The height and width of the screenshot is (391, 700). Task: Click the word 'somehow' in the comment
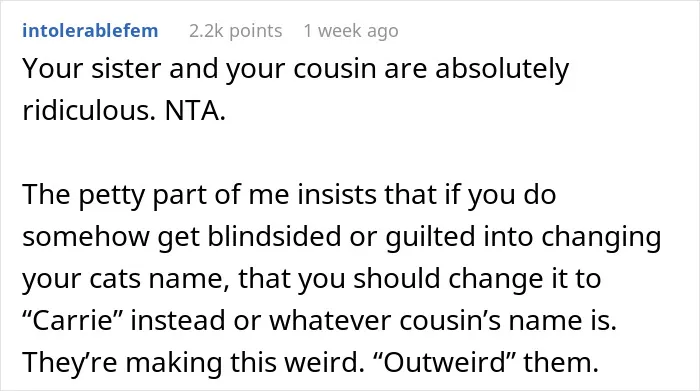(x=86, y=237)
